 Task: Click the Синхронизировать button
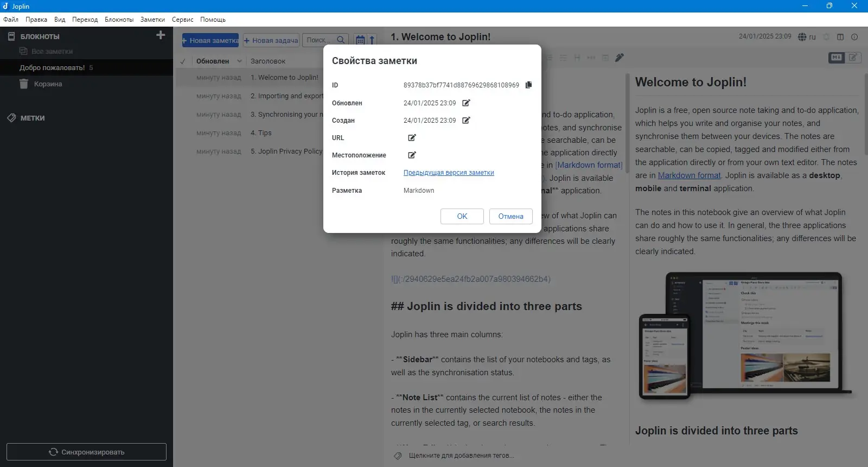click(87, 452)
